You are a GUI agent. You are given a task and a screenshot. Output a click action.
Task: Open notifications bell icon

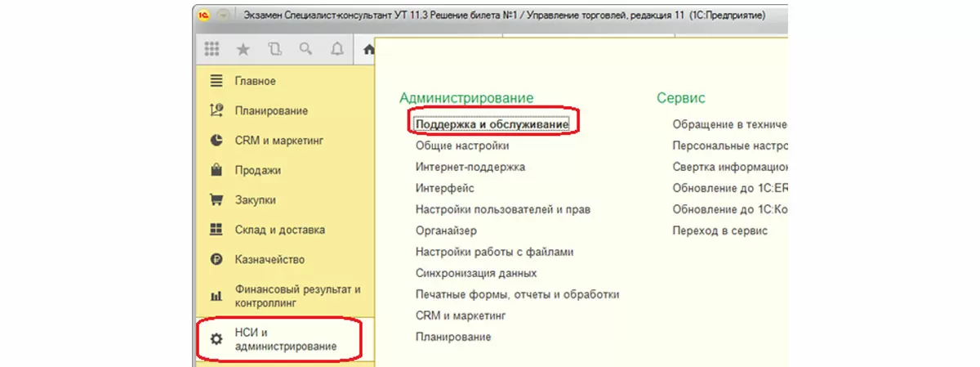click(x=336, y=49)
